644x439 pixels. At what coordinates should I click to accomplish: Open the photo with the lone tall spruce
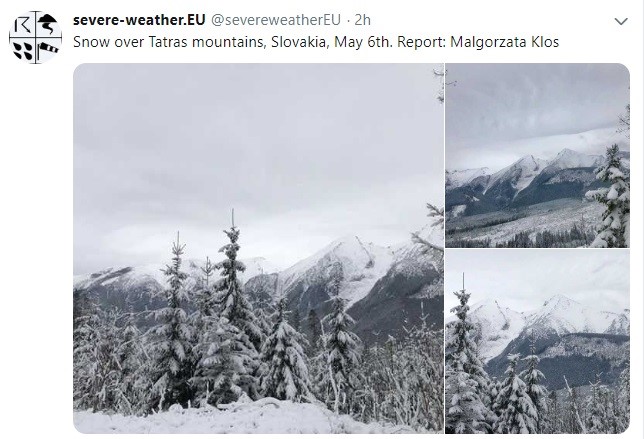538,342
